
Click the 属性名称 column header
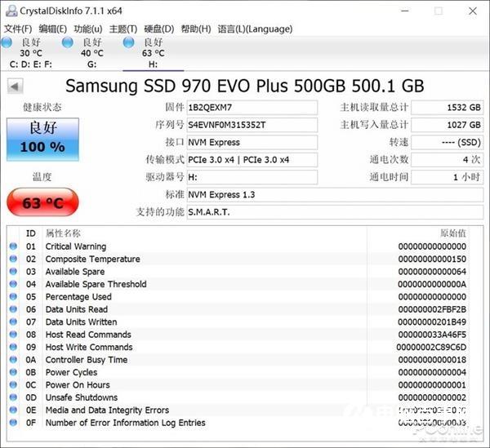(x=63, y=233)
